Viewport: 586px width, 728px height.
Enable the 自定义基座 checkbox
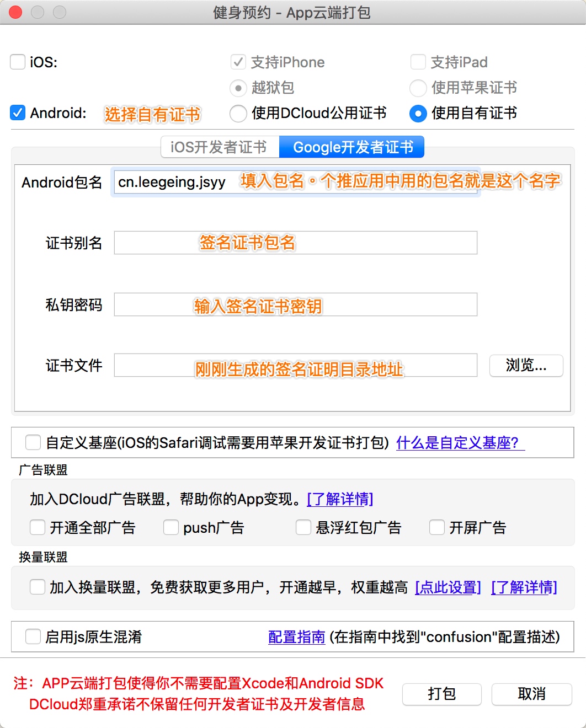[x=33, y=442]
